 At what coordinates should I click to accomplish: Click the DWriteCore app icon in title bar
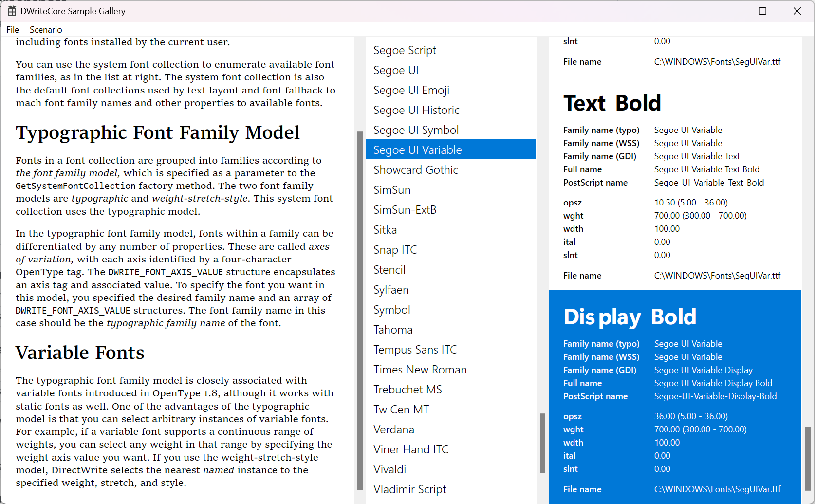pos(12,10)
